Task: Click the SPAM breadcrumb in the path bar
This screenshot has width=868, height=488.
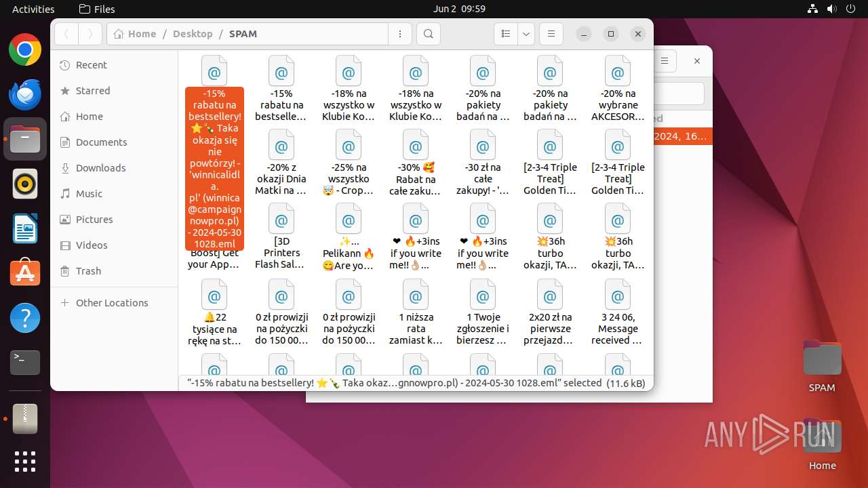Action: pyautogui.click(x=243, y=34)
